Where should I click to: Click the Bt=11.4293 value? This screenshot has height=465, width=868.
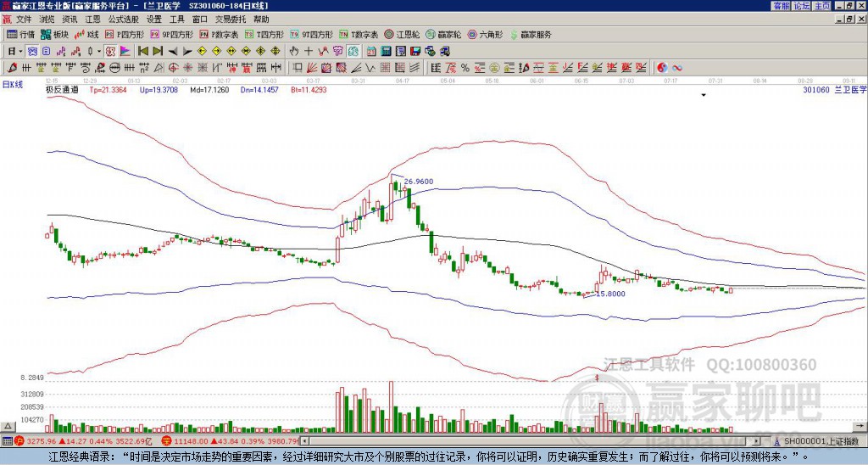click(309, 89)
